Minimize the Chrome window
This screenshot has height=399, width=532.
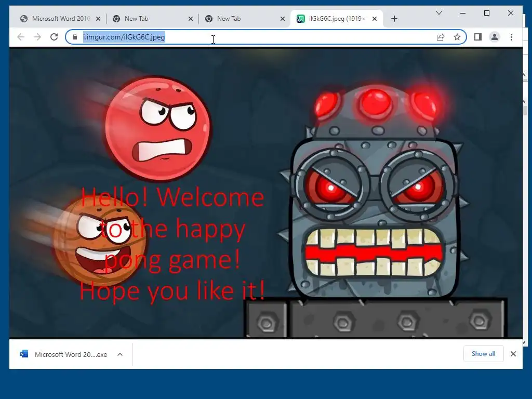(463, 13)
